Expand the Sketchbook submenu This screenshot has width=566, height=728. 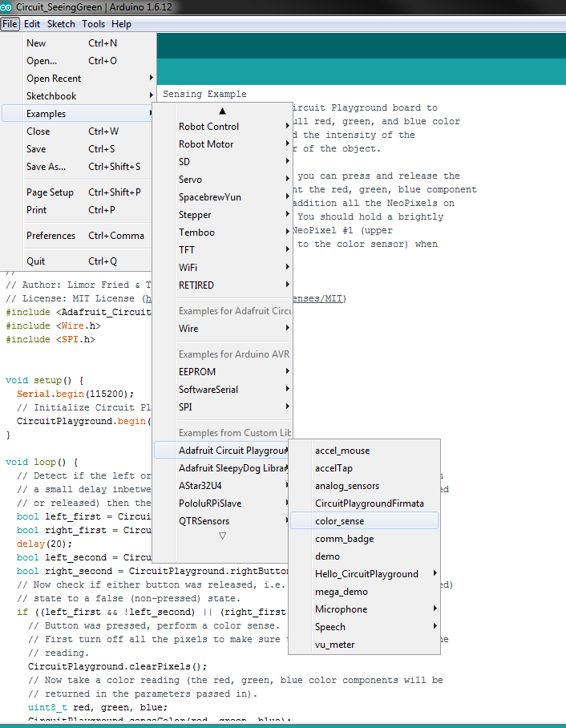point(78,96)
